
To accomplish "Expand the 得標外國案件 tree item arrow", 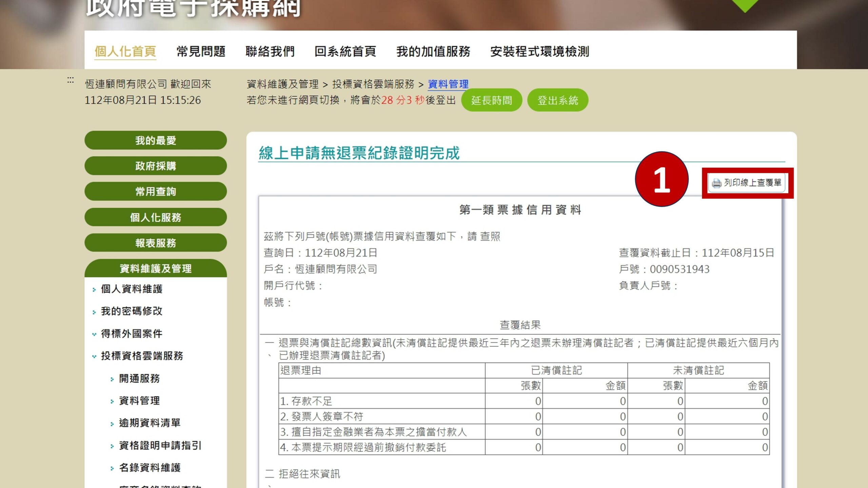I will (x=94, y=334).
